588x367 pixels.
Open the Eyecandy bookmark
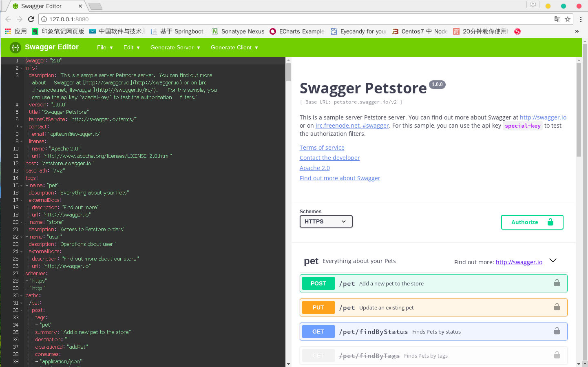tap(358, 31)
